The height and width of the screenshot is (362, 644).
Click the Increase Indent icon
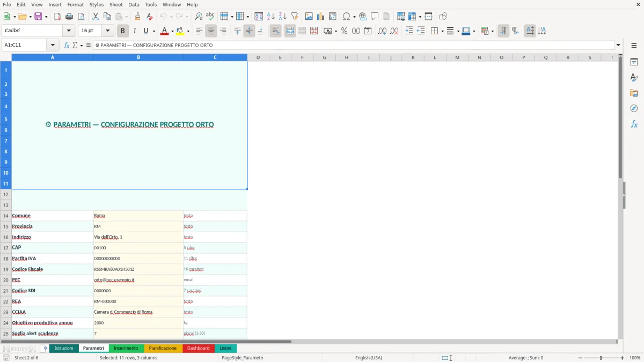click(x=409, y=31)
